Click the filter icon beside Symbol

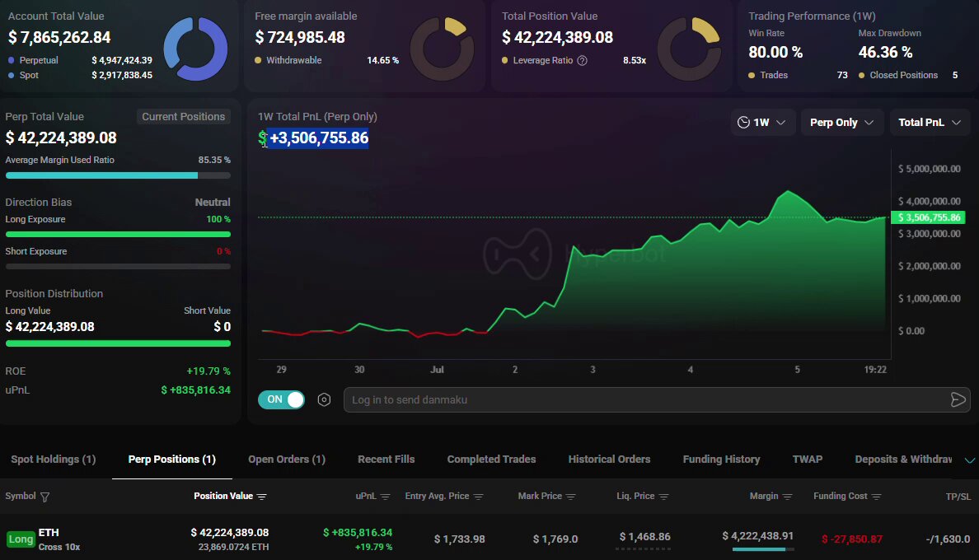click(45, 497)
